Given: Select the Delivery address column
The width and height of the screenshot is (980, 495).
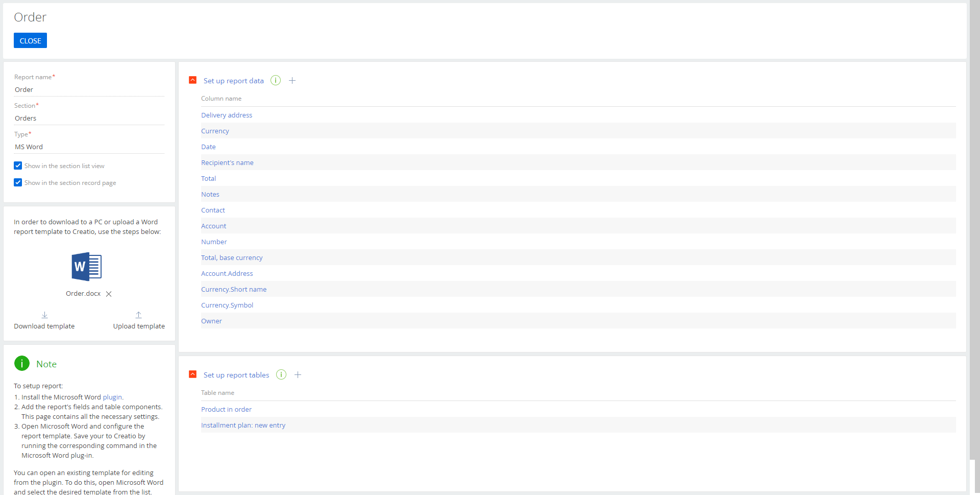Looking at the screenshot, I should tap(227, 115).
